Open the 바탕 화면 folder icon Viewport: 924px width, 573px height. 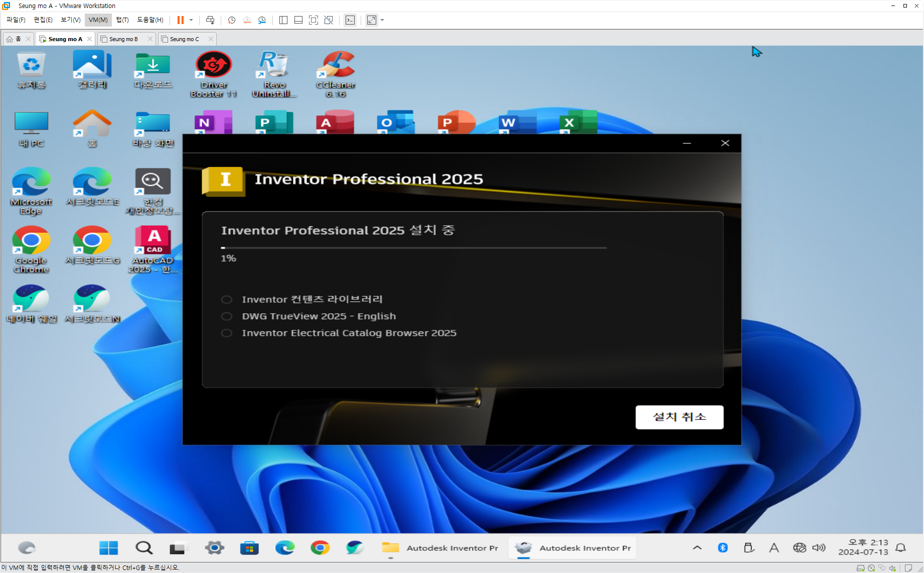click(x=153, y=129)
